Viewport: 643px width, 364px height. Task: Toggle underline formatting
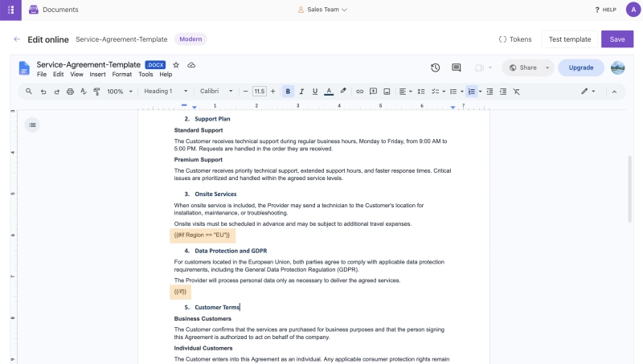(x=315, y=92)
